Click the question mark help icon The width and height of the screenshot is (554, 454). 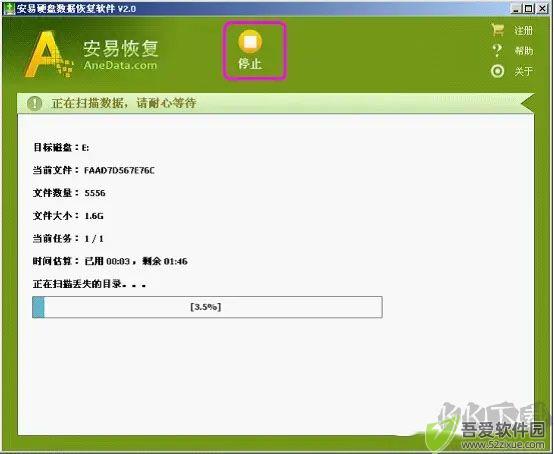coord(497,51)
